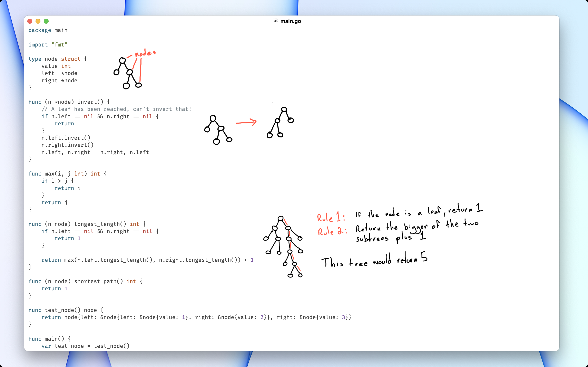588x367 pixels.
Task: Click the yellow minimize window button
Action: tap(38, 21)
